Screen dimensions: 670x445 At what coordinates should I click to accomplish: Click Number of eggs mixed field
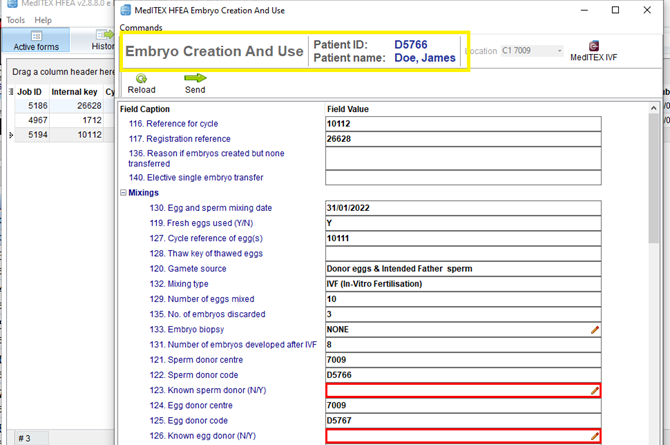click(x=463, y=299)
